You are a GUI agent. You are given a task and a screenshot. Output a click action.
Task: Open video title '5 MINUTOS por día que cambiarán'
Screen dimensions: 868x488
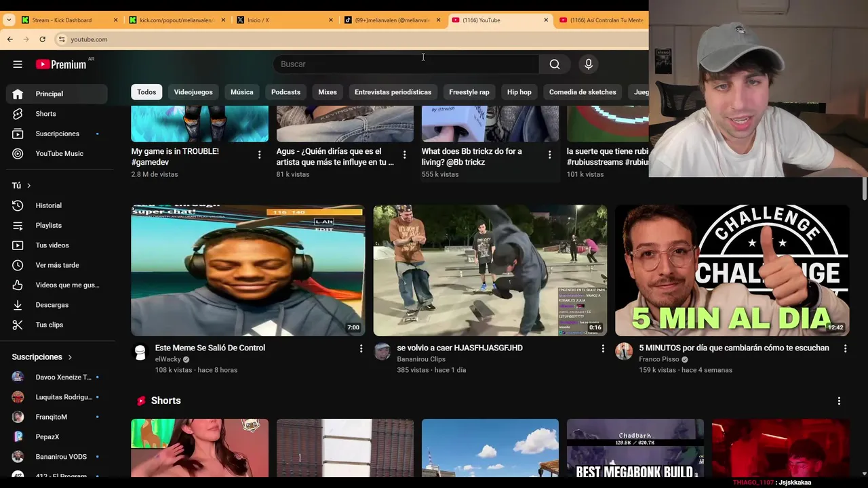point(734,348)
